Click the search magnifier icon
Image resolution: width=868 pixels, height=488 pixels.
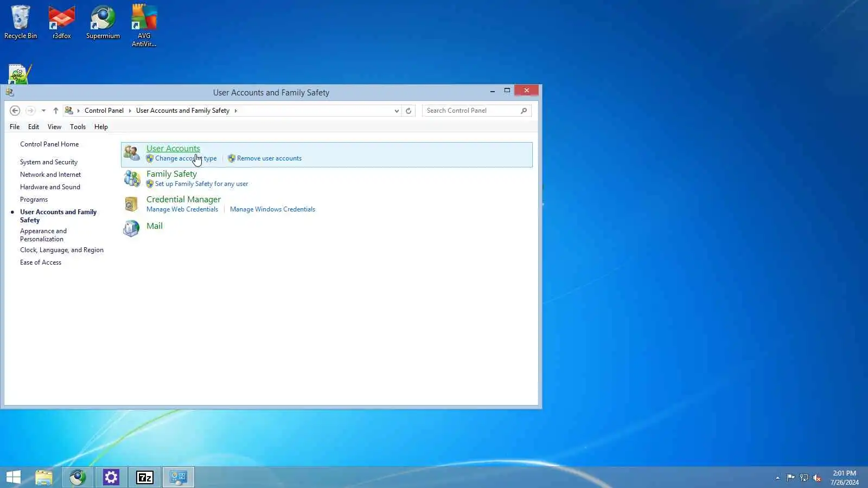[524, 111]
